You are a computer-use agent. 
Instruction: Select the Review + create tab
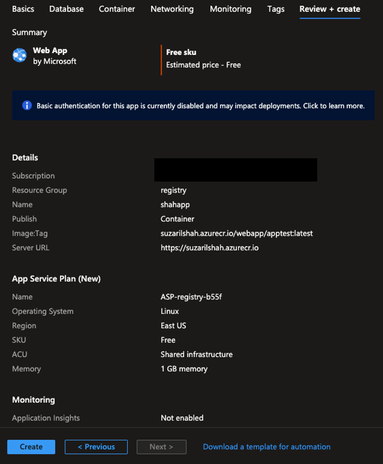[x=330, y=9]
